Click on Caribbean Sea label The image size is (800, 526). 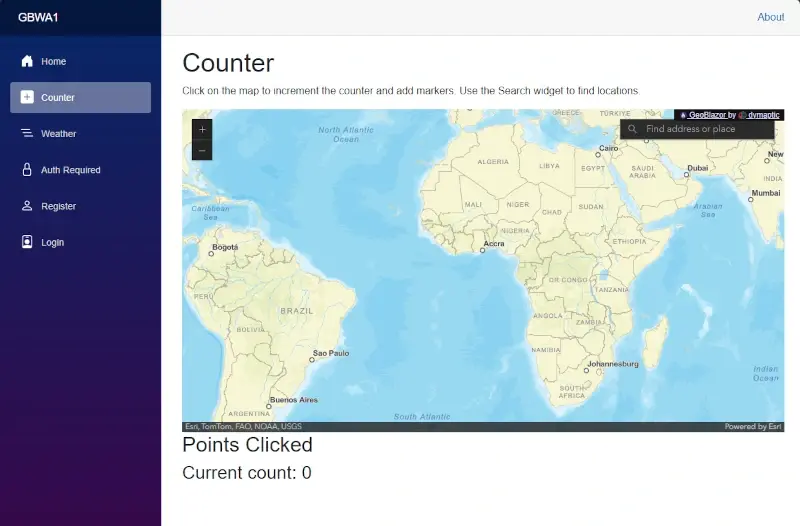(x=210, y=213)
